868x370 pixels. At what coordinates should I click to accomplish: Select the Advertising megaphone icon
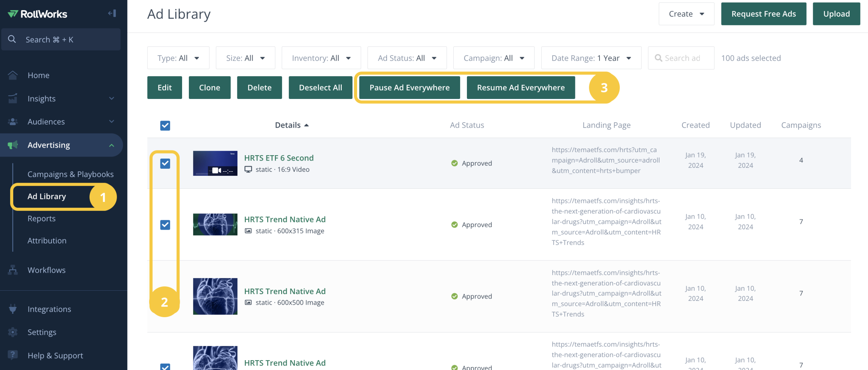tap(13, 145)
